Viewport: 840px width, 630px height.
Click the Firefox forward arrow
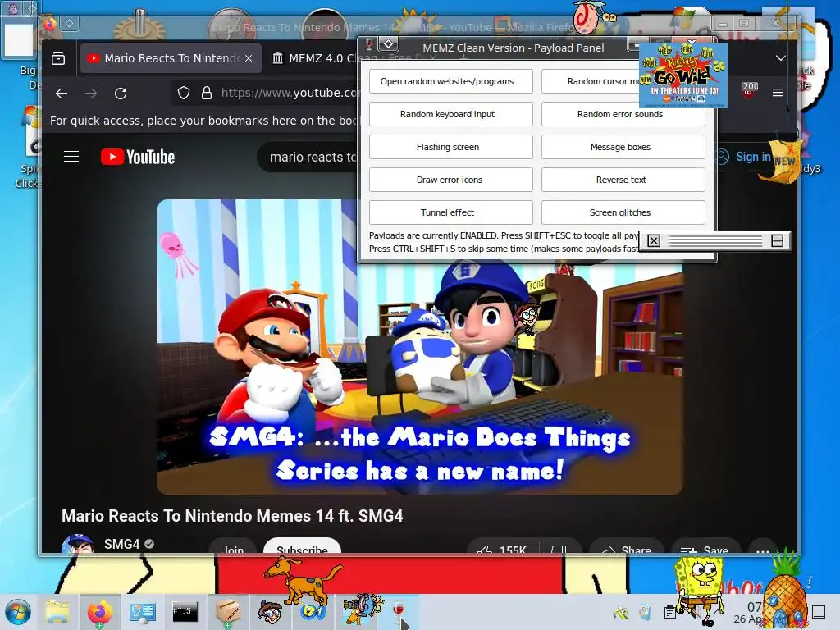point(91,94)
